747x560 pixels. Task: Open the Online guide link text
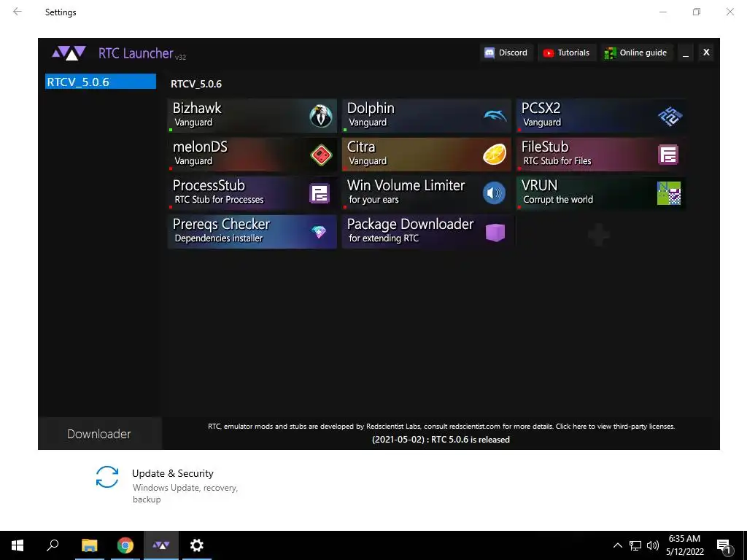[x=643, y=52]
